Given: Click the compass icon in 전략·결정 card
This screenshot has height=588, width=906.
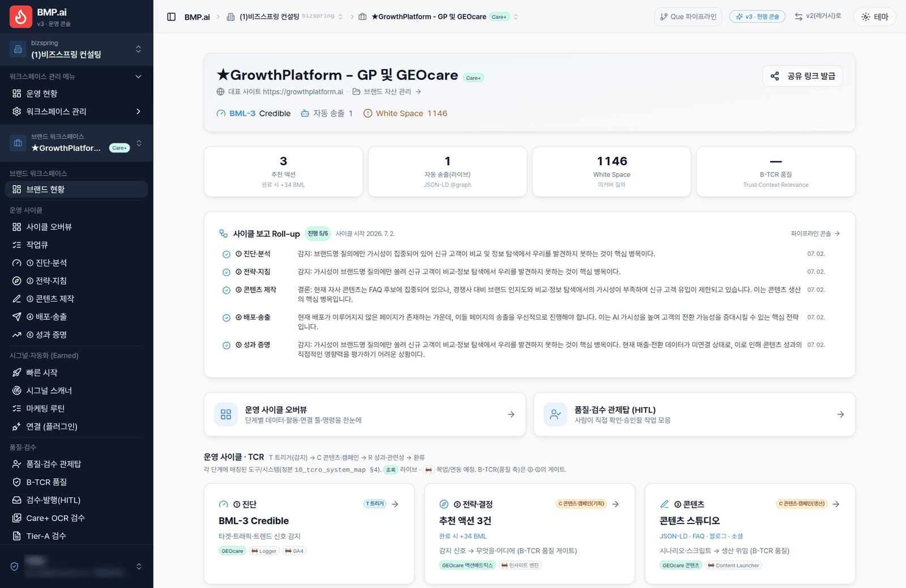Looking at the screenshot, I should click(444, 504).
